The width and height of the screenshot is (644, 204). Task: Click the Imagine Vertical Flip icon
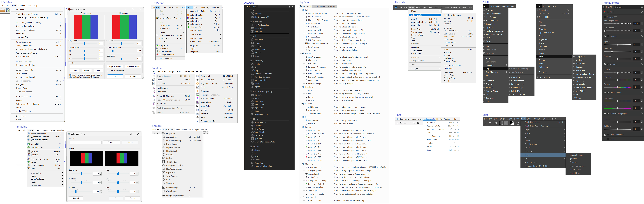point(29,144)
